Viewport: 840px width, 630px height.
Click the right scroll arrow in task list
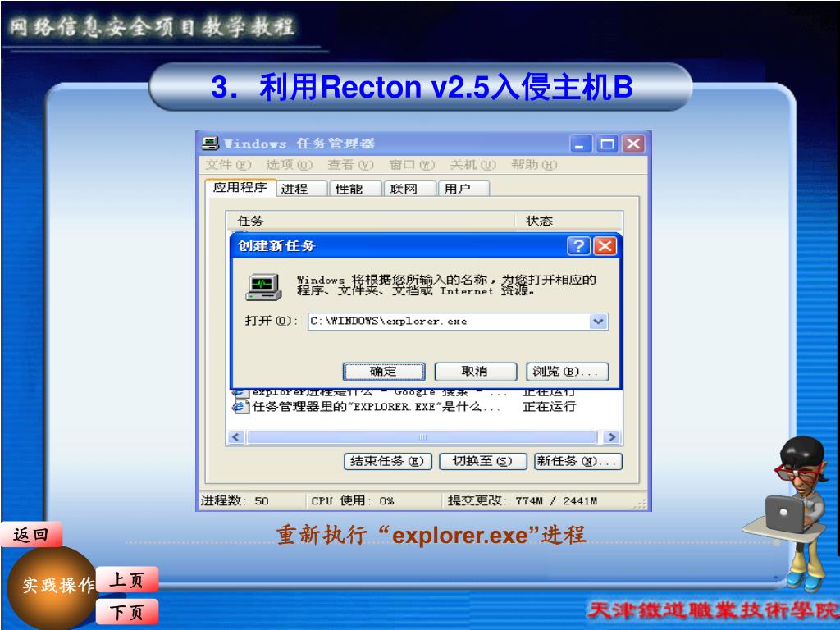point(611,437)
